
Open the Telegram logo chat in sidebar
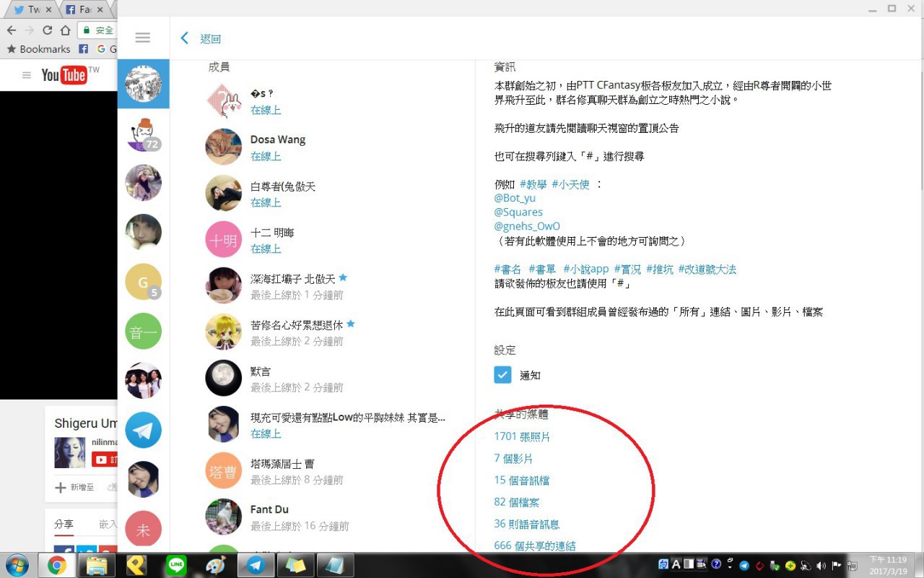(143, 431)
